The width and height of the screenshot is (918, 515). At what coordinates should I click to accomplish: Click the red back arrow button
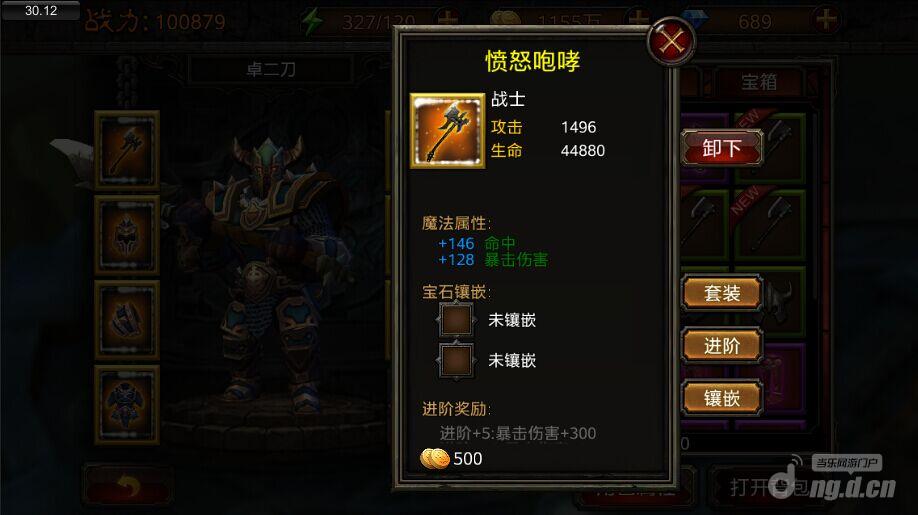point(128,485)
